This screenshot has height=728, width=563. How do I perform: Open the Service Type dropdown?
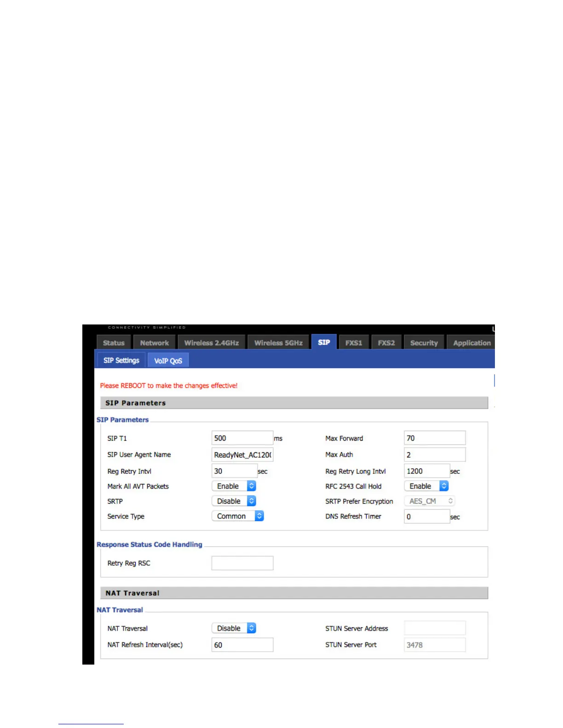pos(238,516)
